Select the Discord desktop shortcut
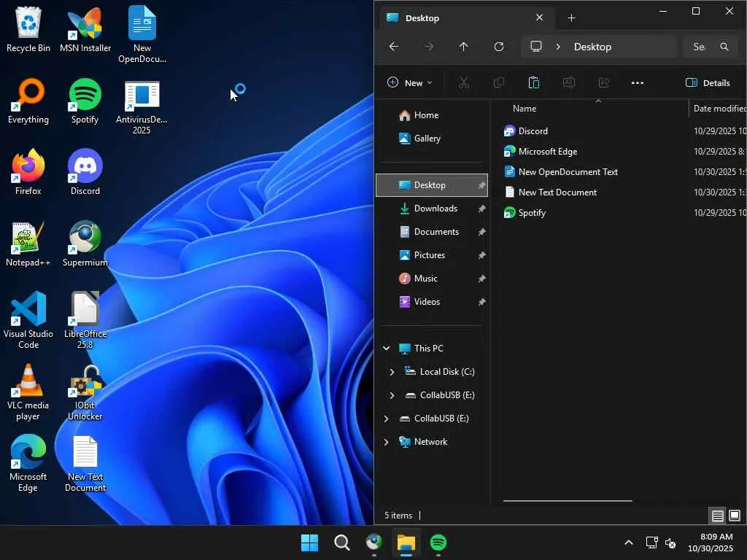 [85, 172]
